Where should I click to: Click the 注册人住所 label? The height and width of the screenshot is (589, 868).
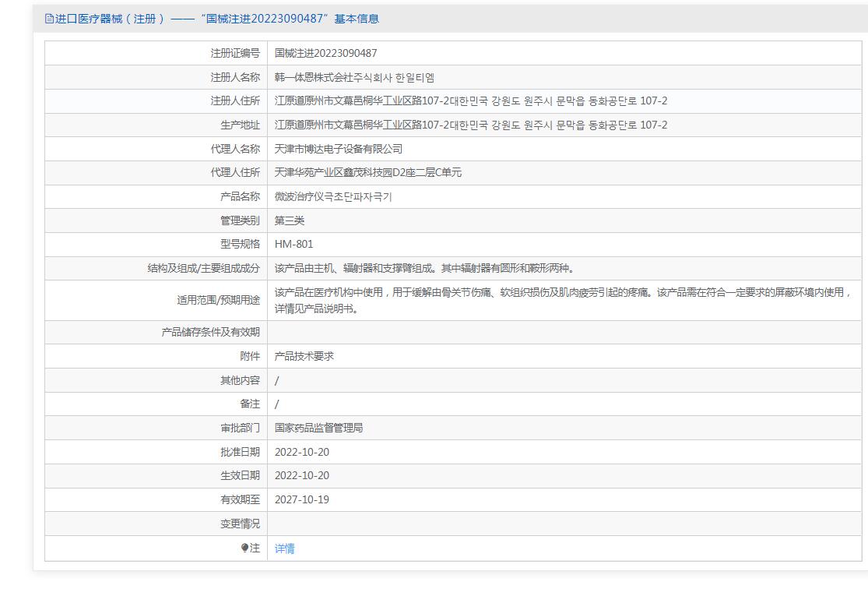235,101
